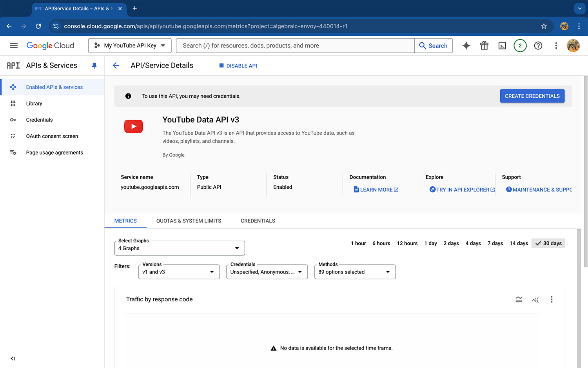This screenshot has width=588, height=368.
Task: Select the 30 days time range
Action: pos(548,243)
